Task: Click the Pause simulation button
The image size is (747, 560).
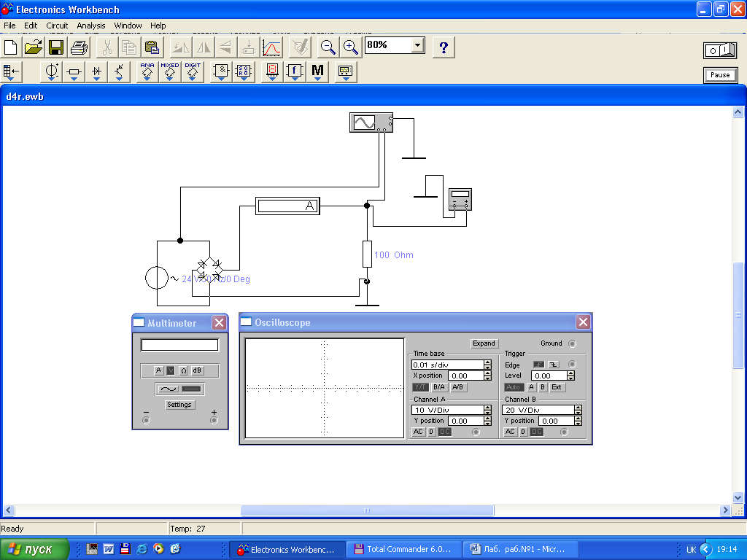Action: 720,75
